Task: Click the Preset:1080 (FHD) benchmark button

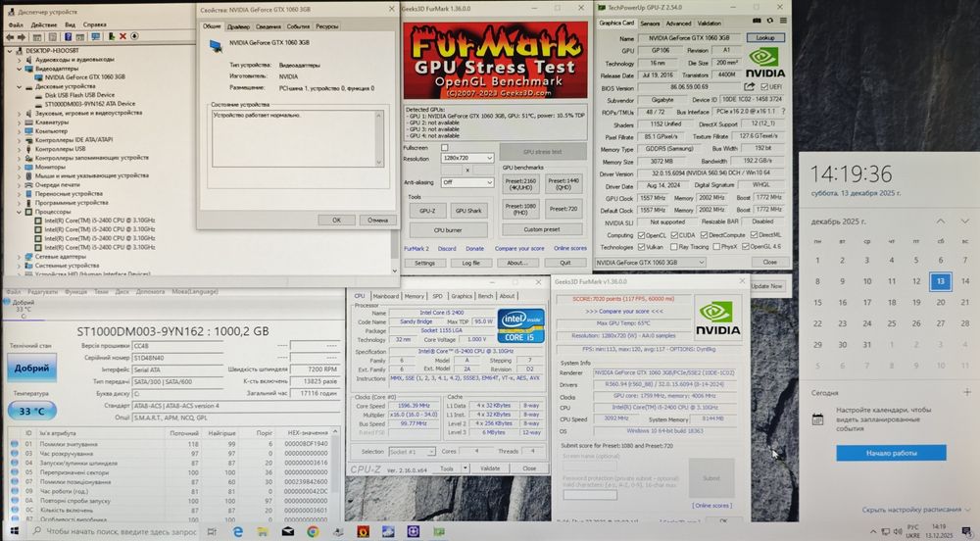Action: 520,209
